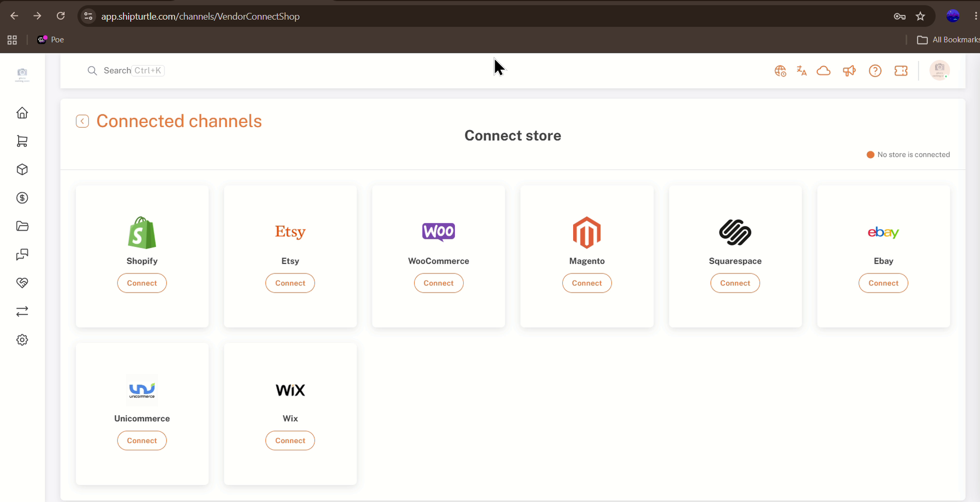The image size is (980, 502).
Task: Open the folder icon in sidebar
Action: 22,226
